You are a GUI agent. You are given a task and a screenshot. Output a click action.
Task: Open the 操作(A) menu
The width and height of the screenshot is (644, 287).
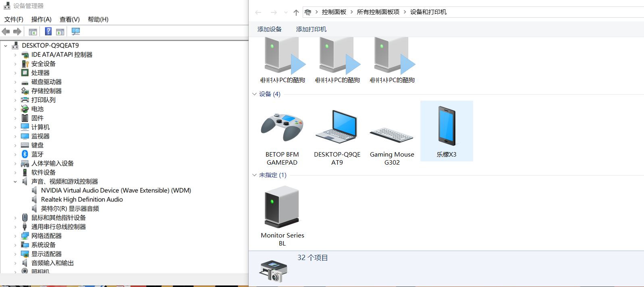42,19
